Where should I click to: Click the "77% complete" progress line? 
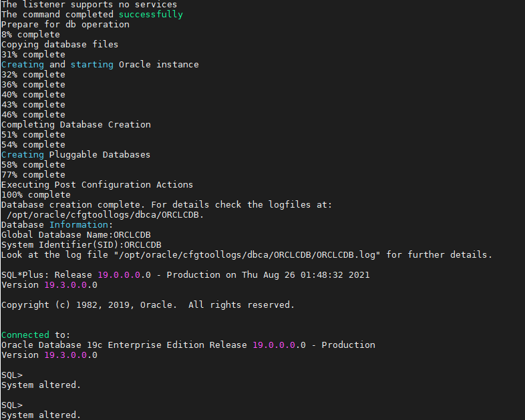coord(33,175)
